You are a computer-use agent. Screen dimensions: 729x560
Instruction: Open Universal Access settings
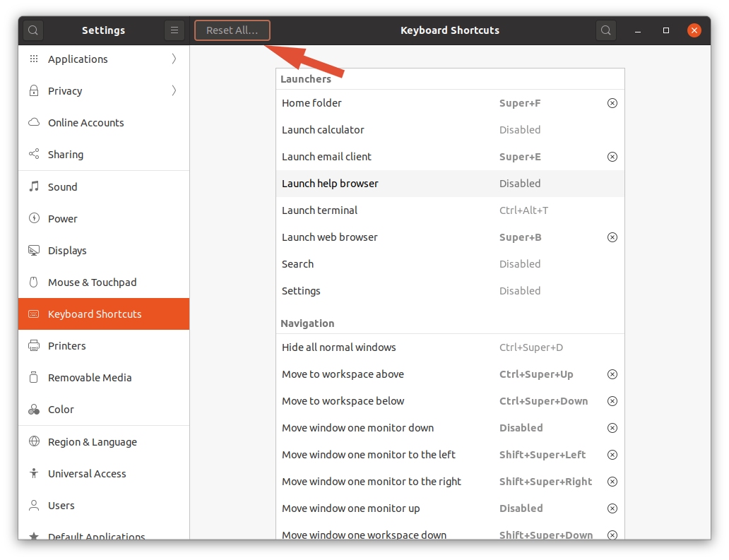104,474
